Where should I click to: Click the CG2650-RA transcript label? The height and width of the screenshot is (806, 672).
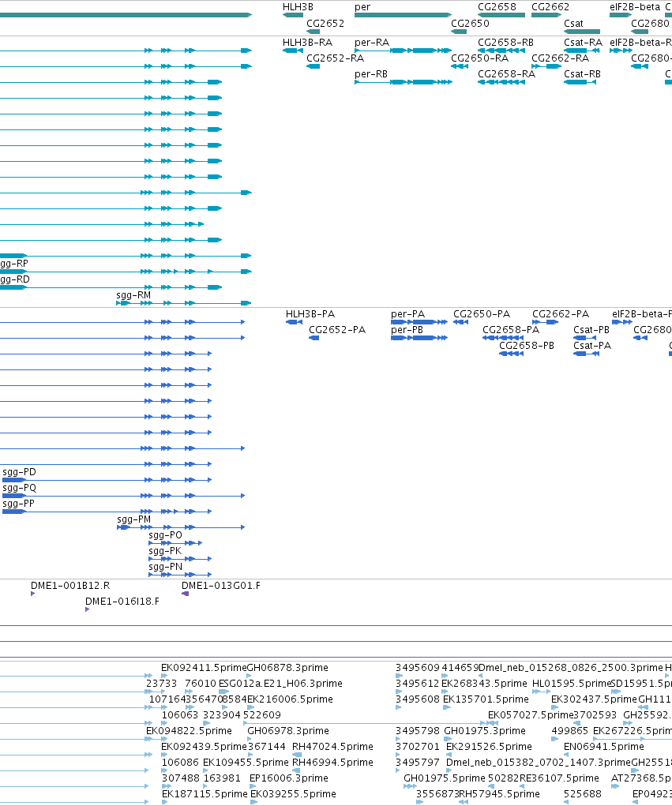tap(479, 58)
